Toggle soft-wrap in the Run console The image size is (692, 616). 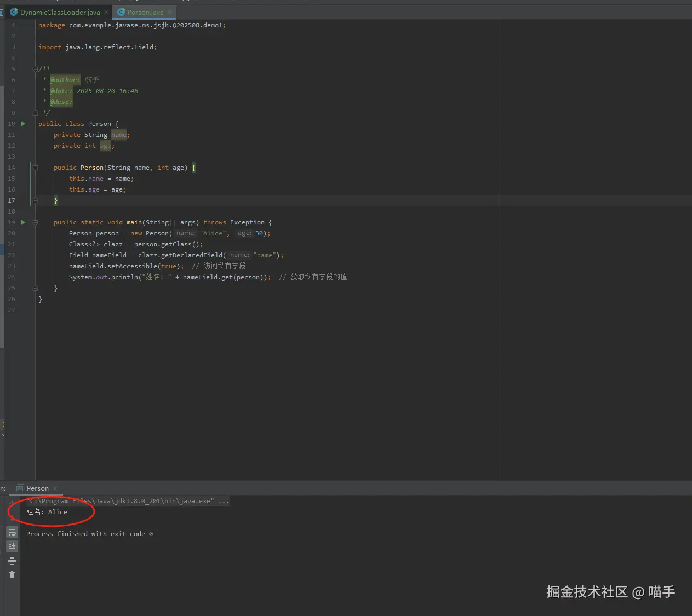[x=12, y=533]
